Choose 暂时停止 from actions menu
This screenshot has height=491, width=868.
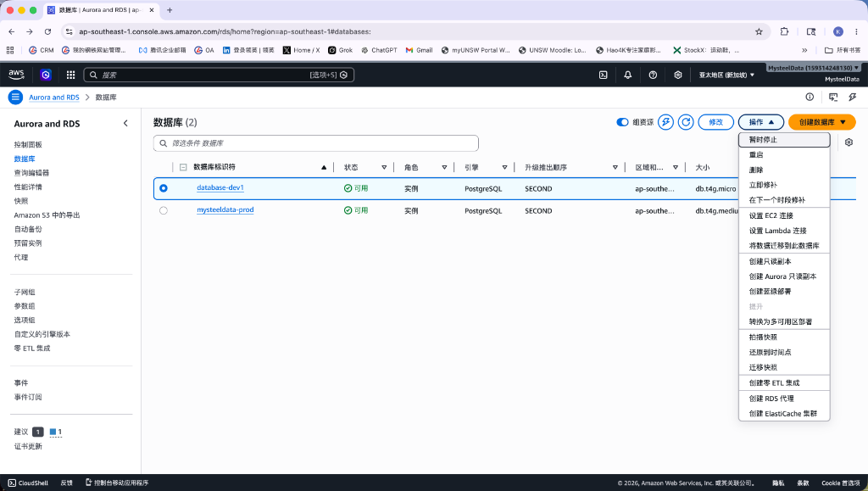tap(784, 139)
